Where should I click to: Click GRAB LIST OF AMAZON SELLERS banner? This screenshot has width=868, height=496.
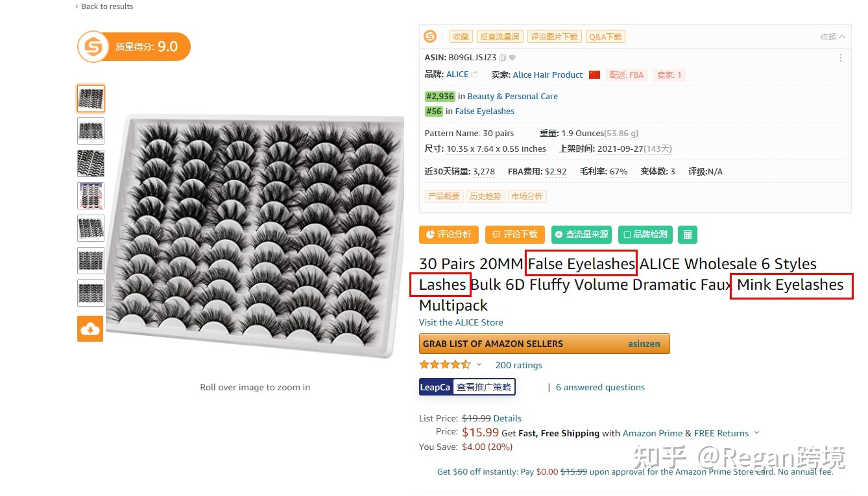544,344
